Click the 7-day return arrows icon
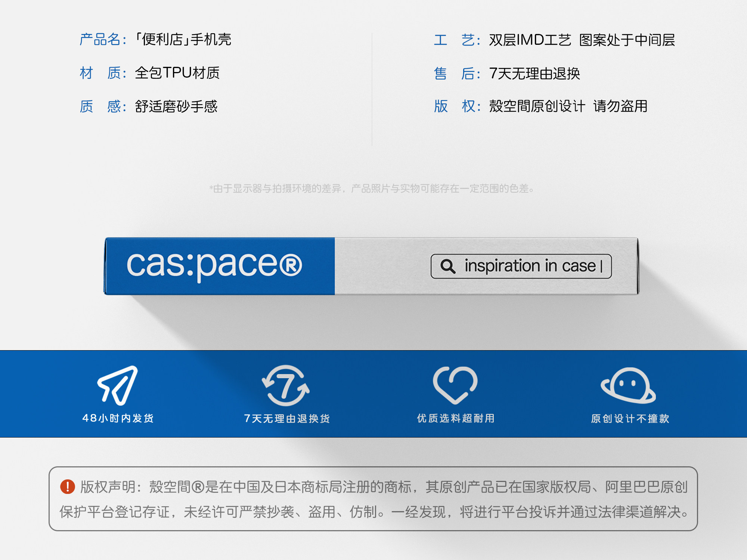 click(286, 386)
